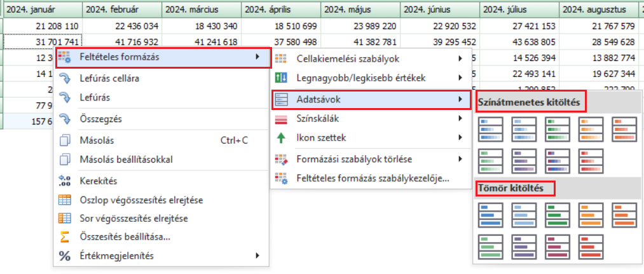This screenshot has height=274, width=644.
Task: Expand the Formázási szabályok törlése submenu arrow
Action: [x=460, y=159]
